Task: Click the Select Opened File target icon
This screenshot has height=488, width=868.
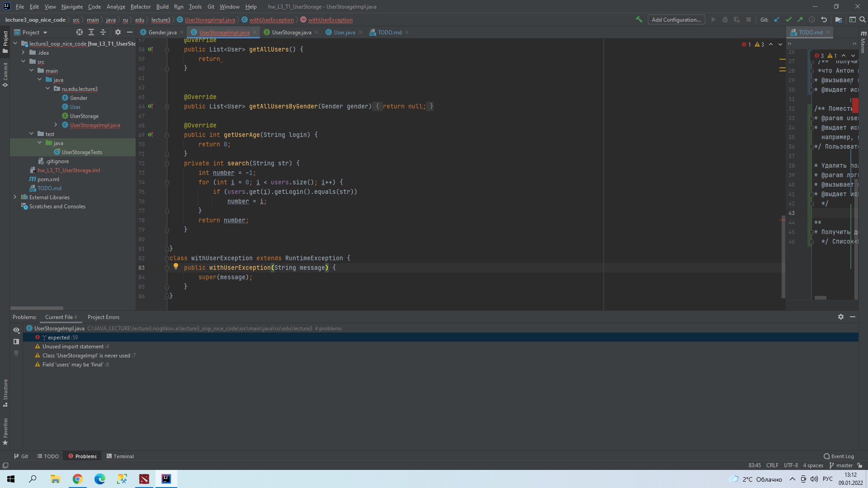Action: [x=80, y=32]
